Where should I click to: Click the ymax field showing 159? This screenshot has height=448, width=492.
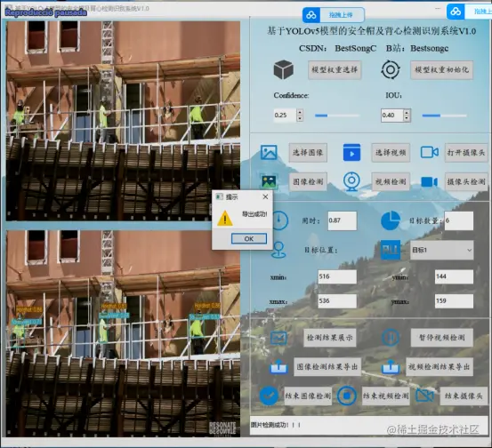click(x=454, y=301)
